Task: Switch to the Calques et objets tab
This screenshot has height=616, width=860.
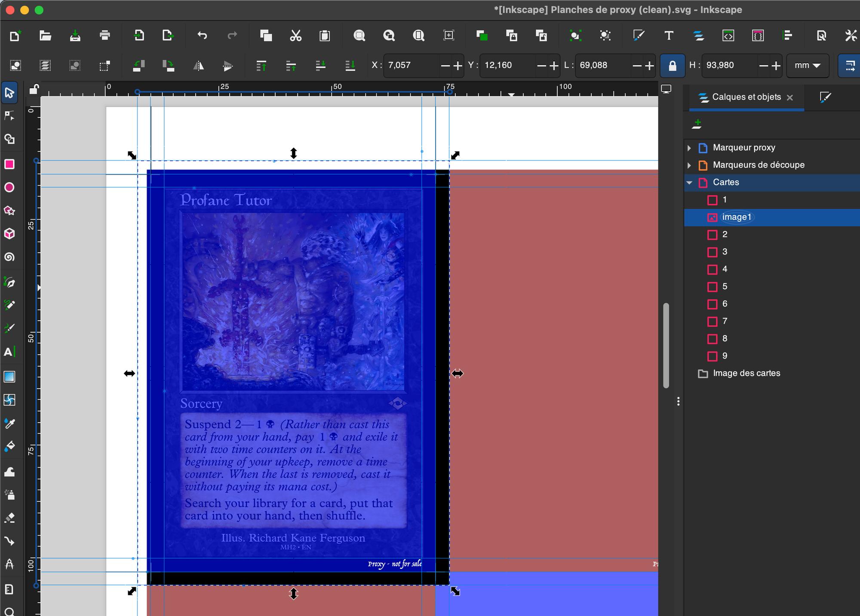Action: tap(746, 97)
